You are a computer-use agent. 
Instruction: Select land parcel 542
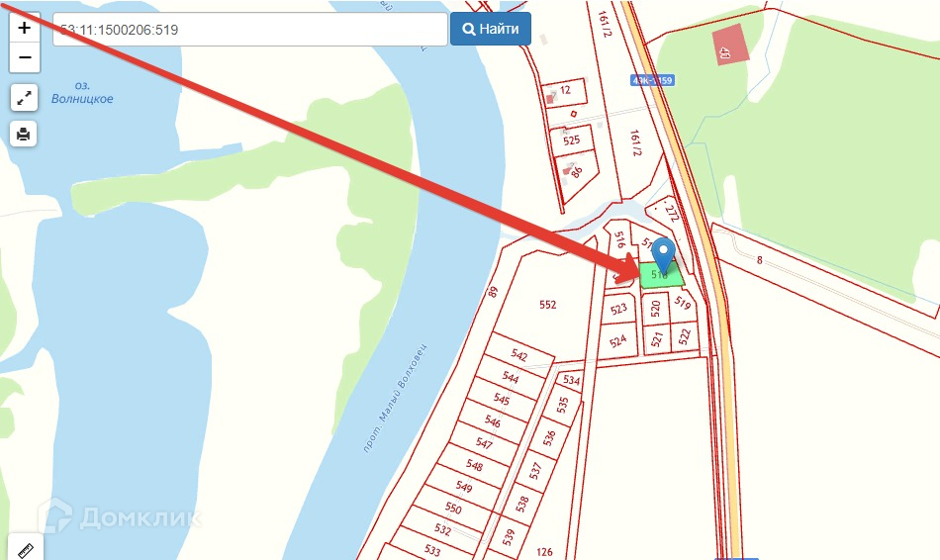click(x=519, y=354)
